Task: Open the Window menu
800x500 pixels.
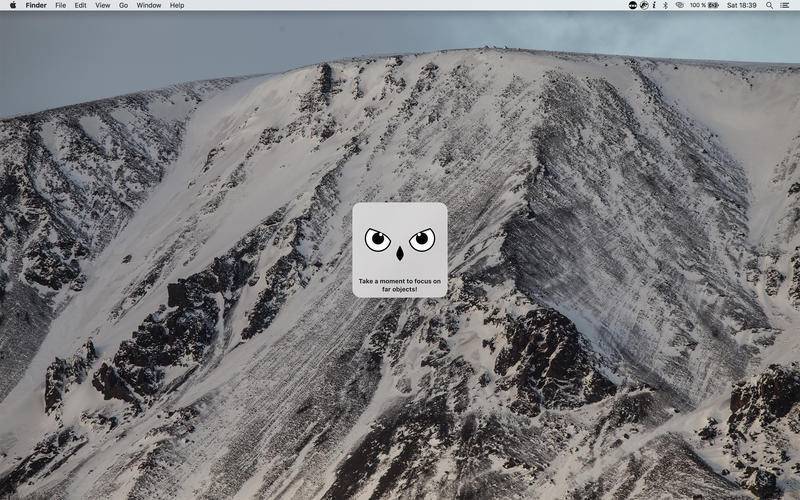Action: point(148,5)
